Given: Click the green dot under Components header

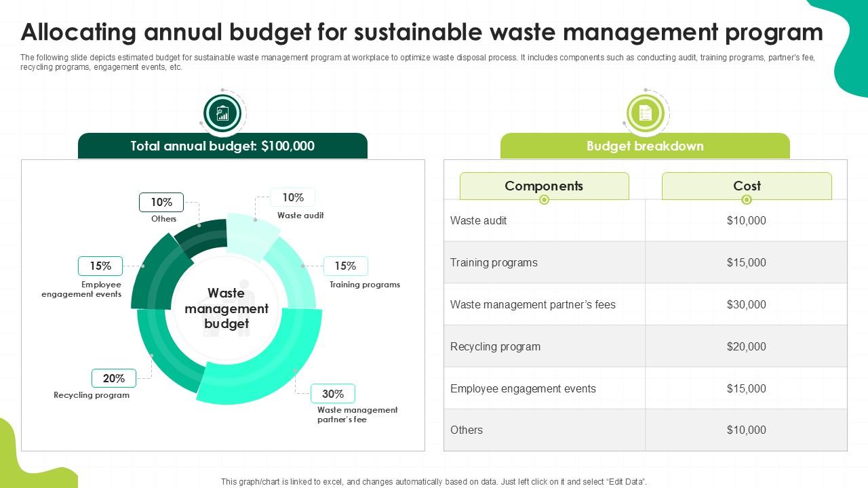Looking at the screenshot, I should tap(544, 200).
